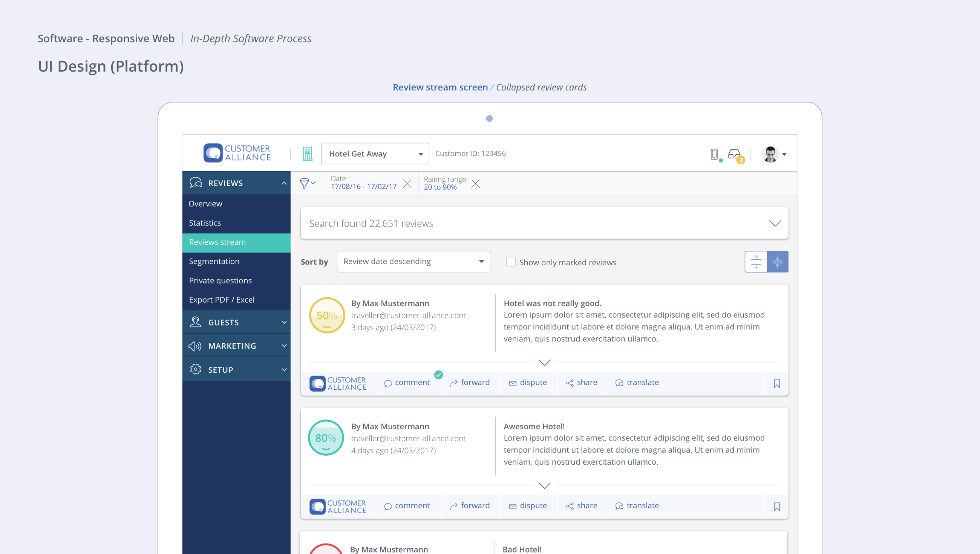Share the Awesome Hotel! review

point(581,506)
